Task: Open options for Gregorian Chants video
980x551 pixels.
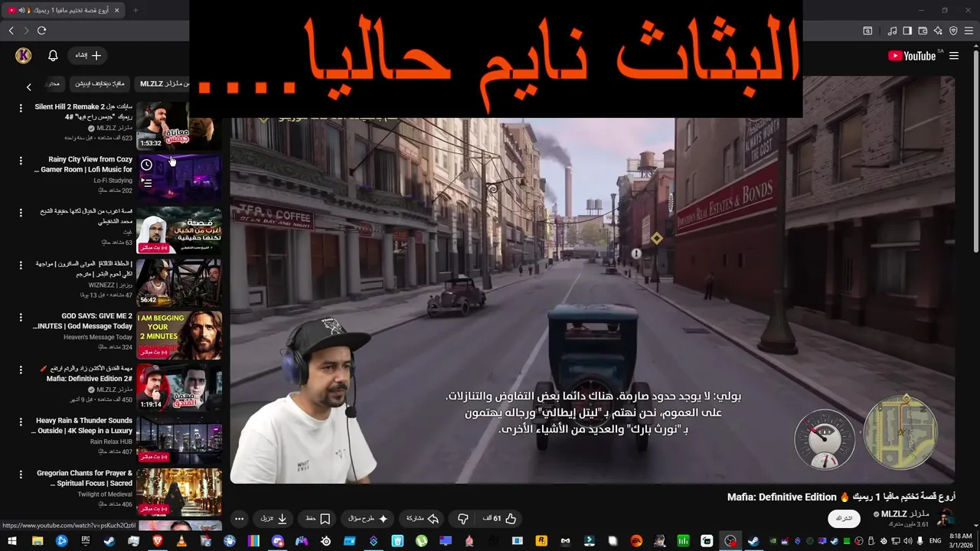Action: coord(21,474)
